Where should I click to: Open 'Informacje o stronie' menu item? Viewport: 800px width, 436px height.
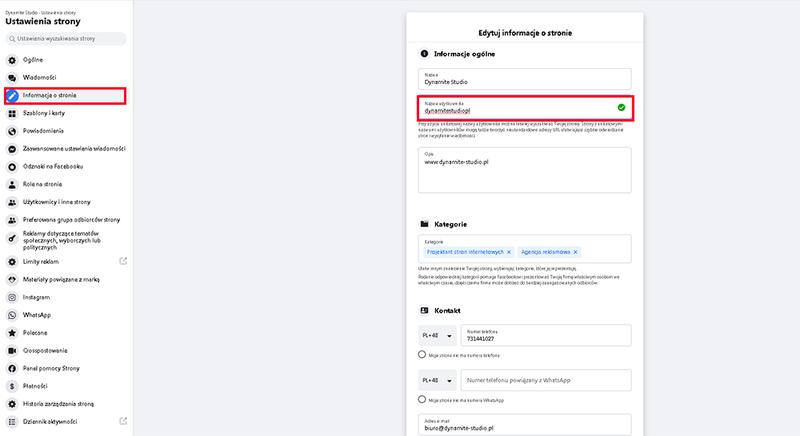click(x=65, y=96)
